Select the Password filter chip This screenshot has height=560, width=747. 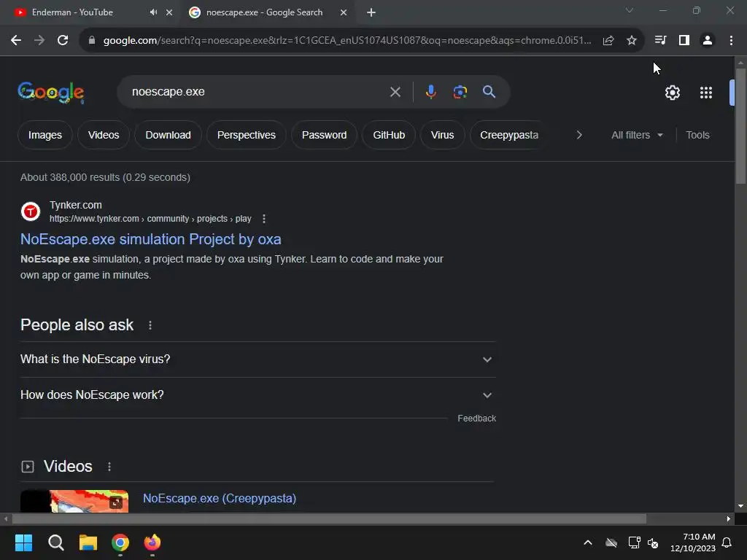pos(324,135)
